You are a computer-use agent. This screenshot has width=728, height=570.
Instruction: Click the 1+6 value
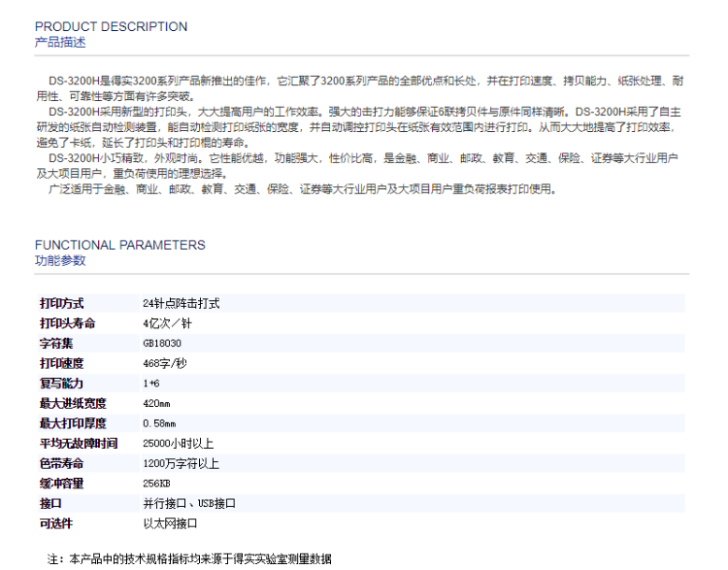[151, 384]
